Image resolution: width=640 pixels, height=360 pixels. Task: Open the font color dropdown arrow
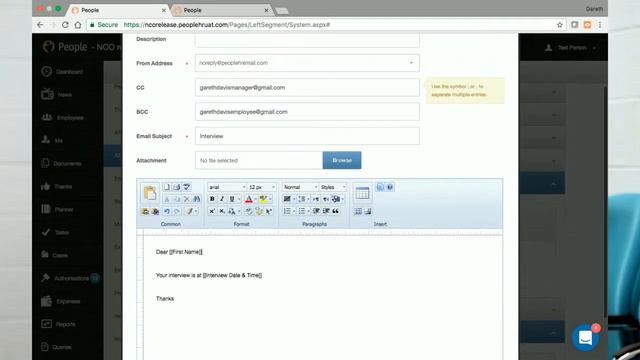point(256,199)
